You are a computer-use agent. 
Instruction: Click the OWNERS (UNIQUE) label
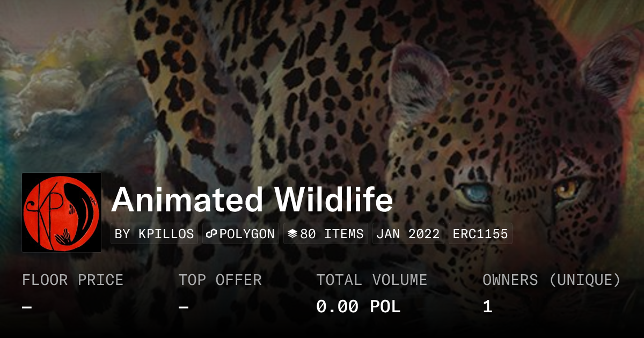552,280
